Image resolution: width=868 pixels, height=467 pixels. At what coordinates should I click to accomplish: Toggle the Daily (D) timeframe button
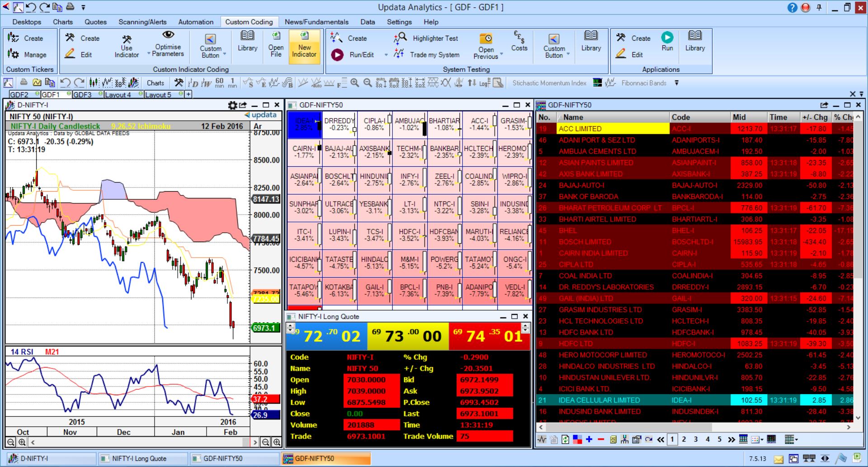(x=193, y=83)
